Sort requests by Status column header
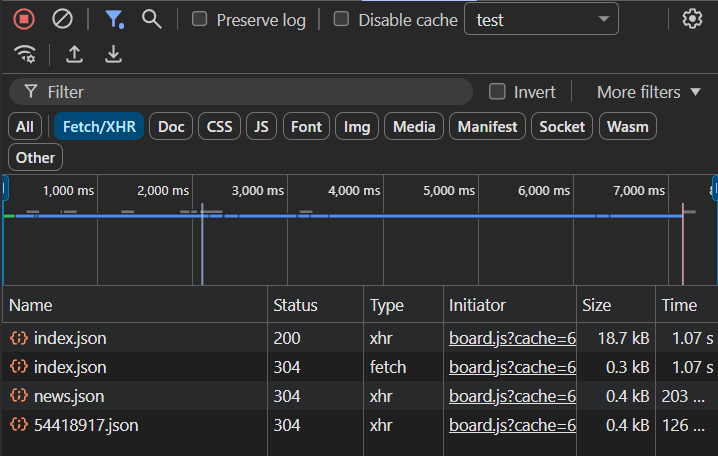Image resolution: width=718 pixels, height=456 pixels. point(295,305)
